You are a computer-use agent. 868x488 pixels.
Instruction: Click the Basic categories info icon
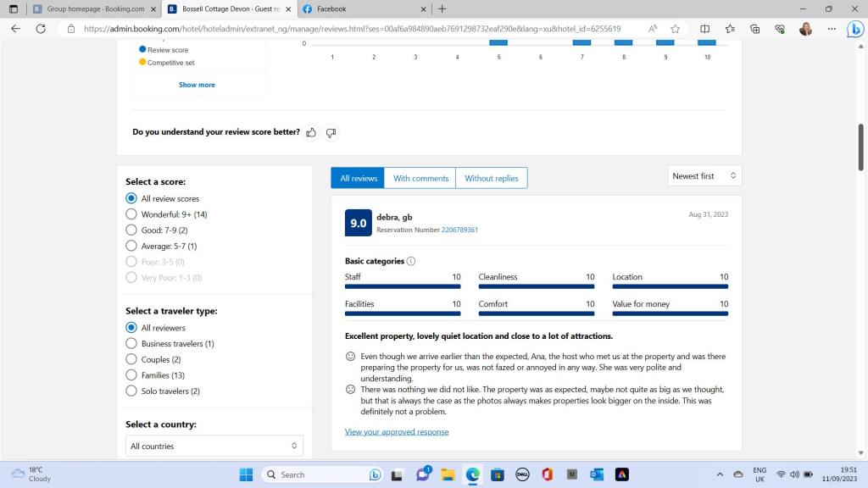[411, 261]
